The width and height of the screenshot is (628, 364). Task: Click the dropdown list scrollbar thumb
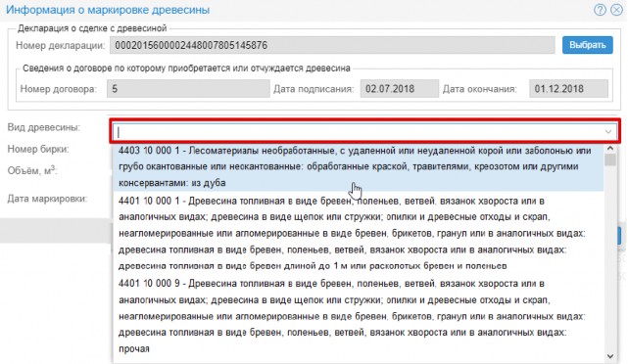pyautogui.click(x=610, y=159)
